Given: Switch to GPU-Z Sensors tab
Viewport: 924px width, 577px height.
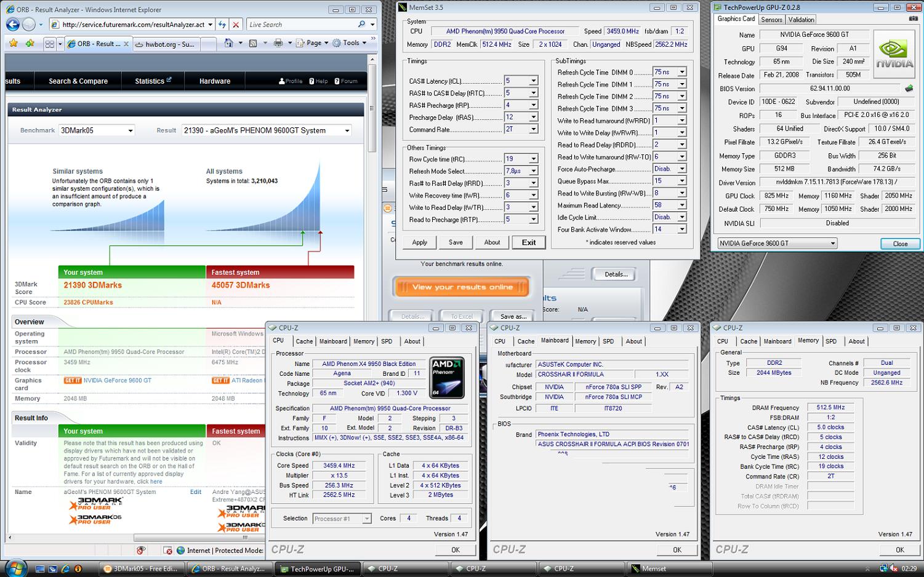Looking at the screenshot, I should click(x=771, y=20).
